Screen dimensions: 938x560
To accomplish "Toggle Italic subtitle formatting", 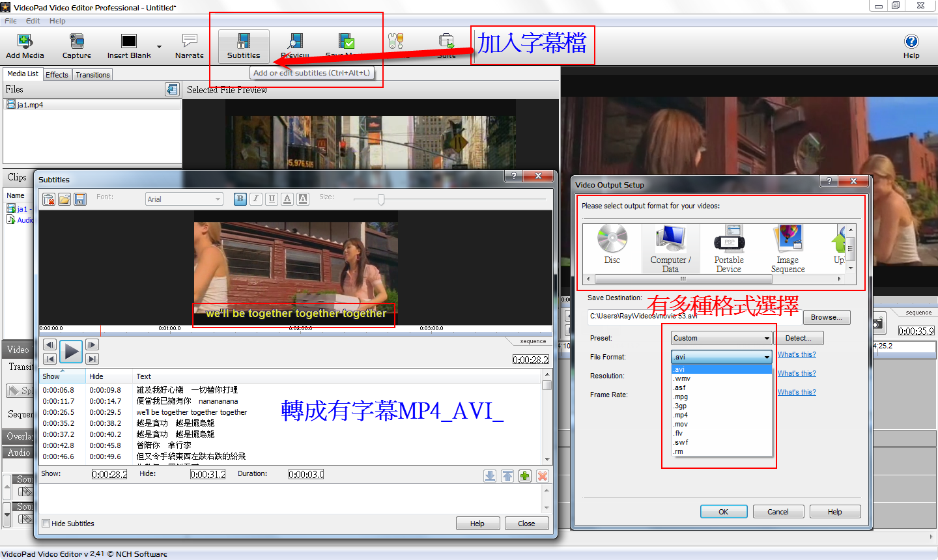I will [x=256, y=199].
